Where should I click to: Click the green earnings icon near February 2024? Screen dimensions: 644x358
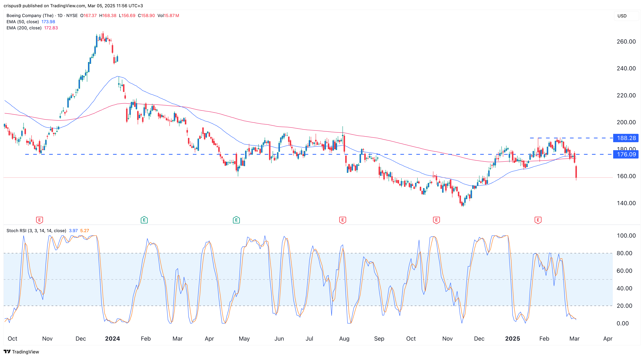144,220
